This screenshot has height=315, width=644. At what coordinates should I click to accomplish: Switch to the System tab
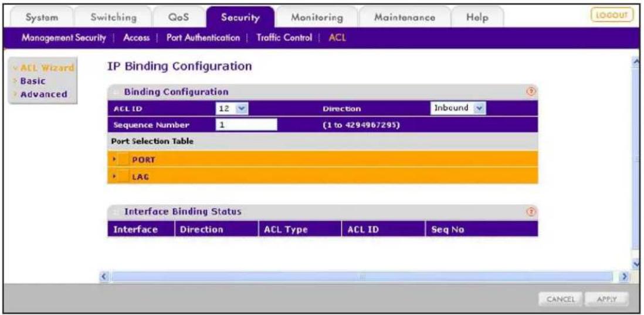pos(42,17)
